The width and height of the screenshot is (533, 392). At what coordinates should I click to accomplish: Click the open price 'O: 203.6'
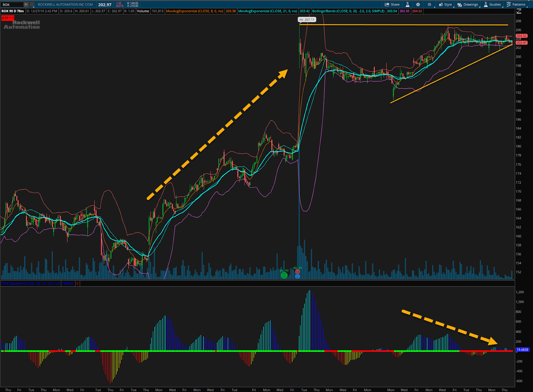[66, 11]
